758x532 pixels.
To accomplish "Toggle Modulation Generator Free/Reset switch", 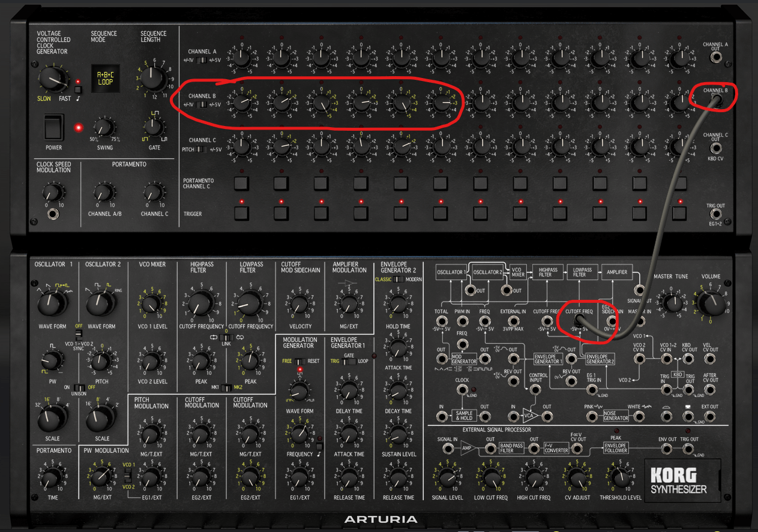I will (x=300, y=361).
